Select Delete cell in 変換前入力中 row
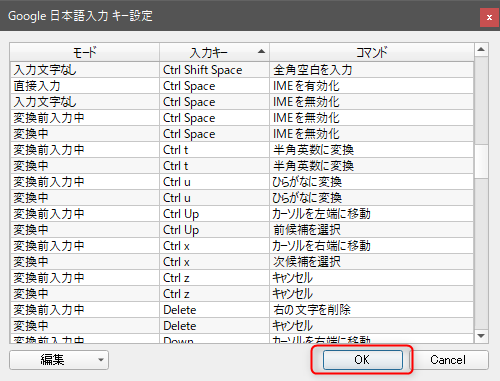Image resolution: width=500 pixels, height=381 pixels. [214, 310]
